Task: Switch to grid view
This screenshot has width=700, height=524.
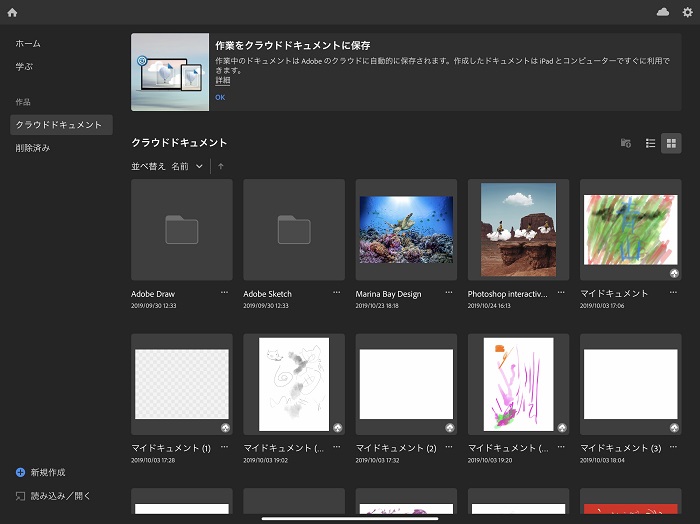Action: coord(671,143)
